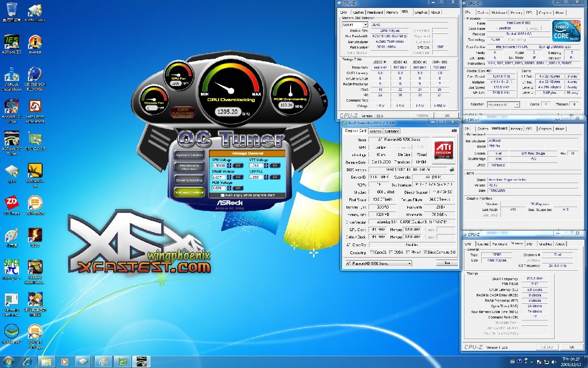
Task: Click the PCIE Overclocking 100.00 MHz readout
Action: pos(287,105)
